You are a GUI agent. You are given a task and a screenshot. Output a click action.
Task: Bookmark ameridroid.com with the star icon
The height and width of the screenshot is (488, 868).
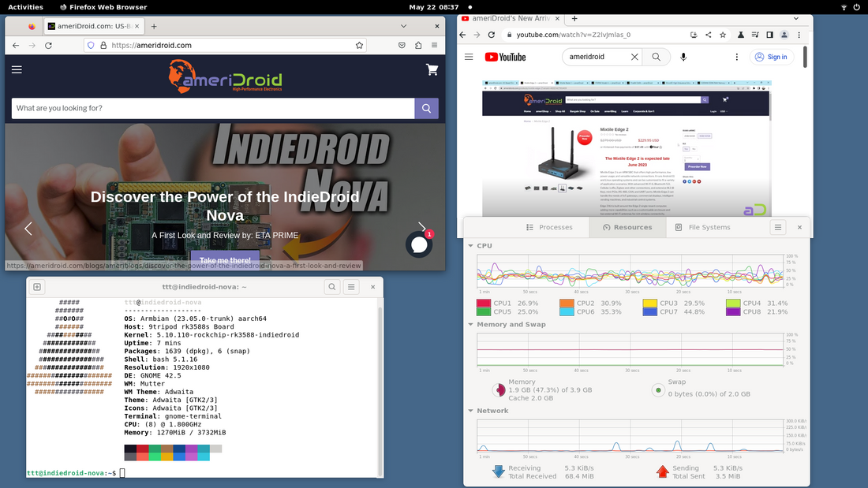tap(360, 46)
